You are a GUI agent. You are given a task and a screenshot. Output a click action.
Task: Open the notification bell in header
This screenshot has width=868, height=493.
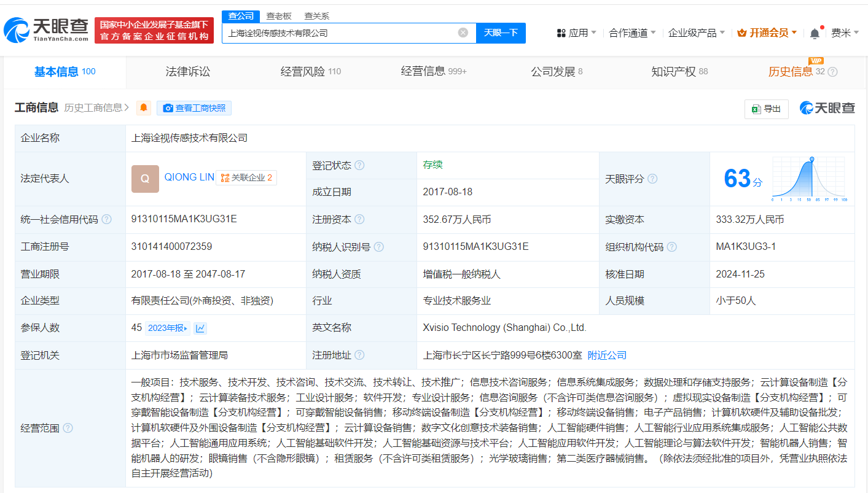point(815,33)
